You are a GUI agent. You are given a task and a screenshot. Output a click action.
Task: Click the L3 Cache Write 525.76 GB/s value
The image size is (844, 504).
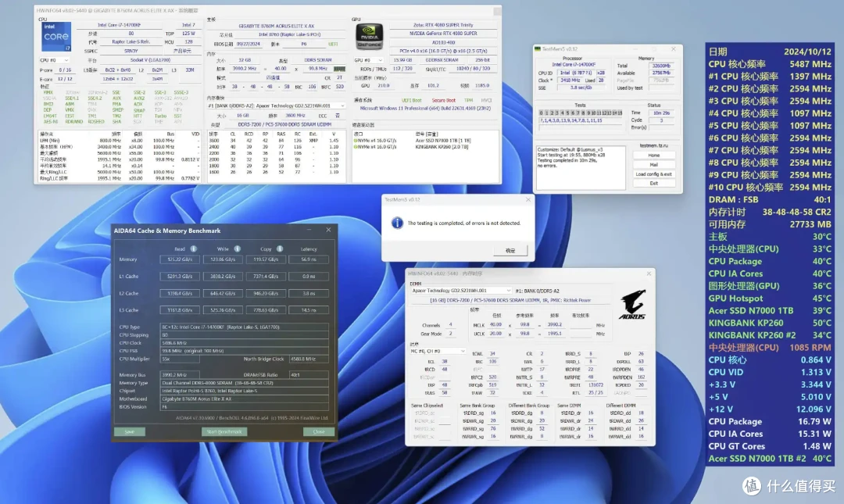(223, 310)
